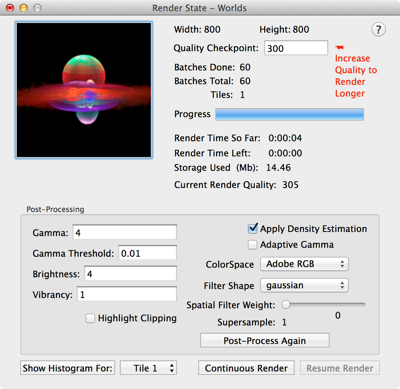Click the Brightness input field
400x389 pixels.
130,274
